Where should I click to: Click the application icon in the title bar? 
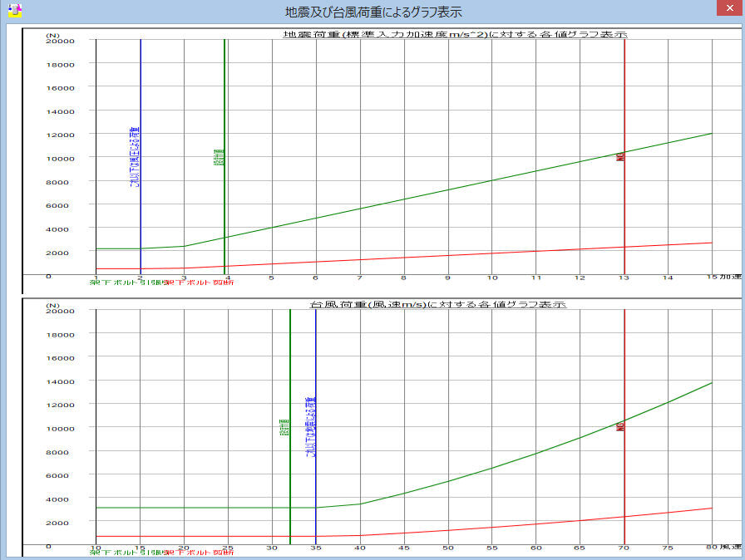point(14,11)
